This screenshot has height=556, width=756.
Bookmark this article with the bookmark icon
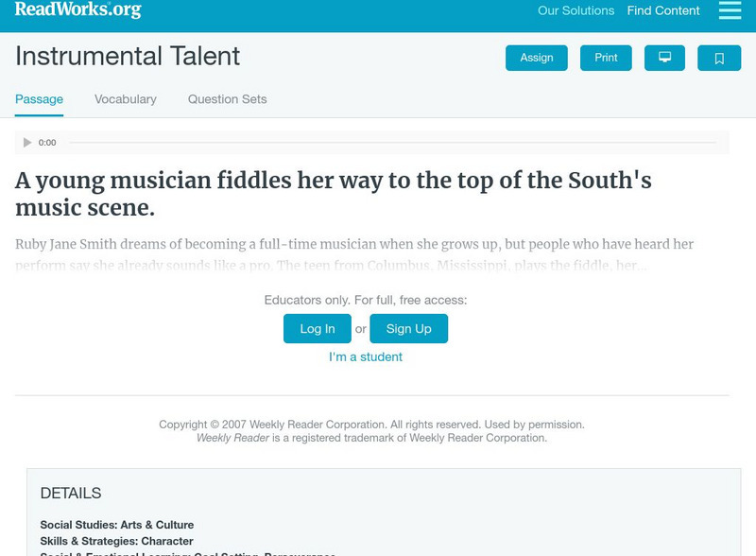click(719, 58)
